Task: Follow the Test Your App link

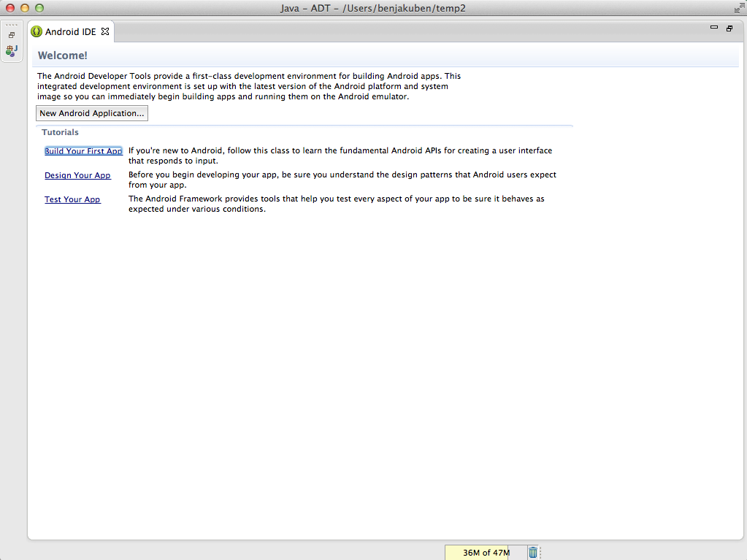Action: [x=72, y=199]
